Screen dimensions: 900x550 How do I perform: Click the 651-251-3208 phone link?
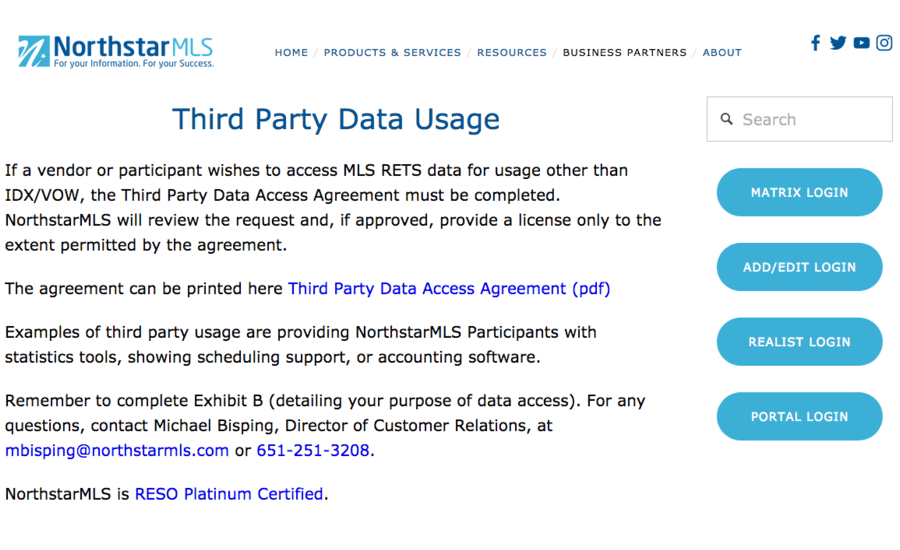tap(313, 450)
